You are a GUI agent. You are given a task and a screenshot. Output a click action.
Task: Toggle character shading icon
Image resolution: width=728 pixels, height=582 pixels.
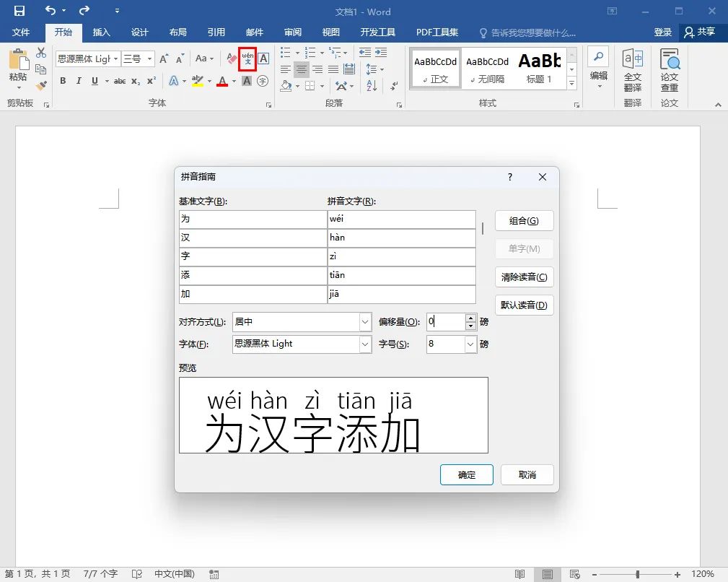point(247,81)
